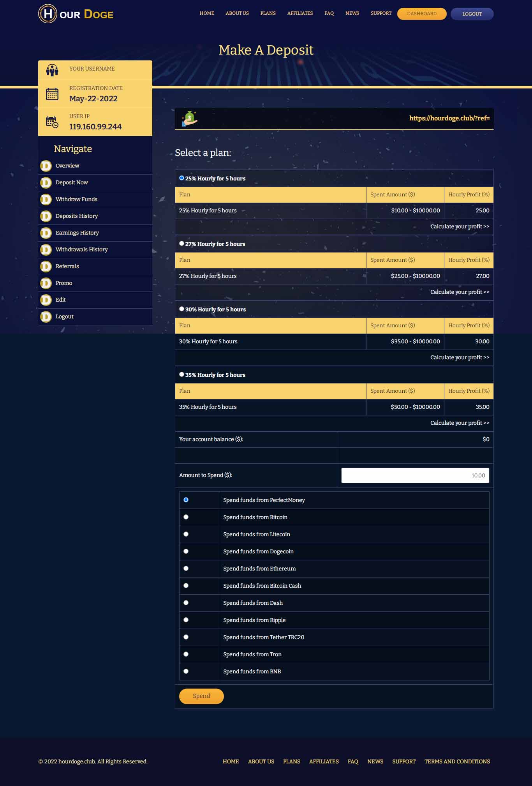Click the coin icon beside Logout
This screenshot has height=786, width=532.
(46, 317)
